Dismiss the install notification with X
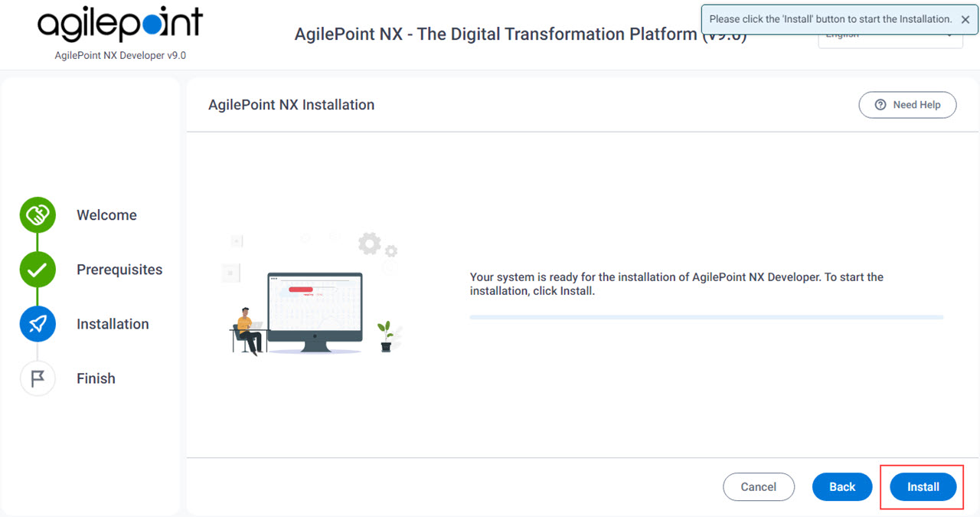980x517 pixels. (965, 20)
